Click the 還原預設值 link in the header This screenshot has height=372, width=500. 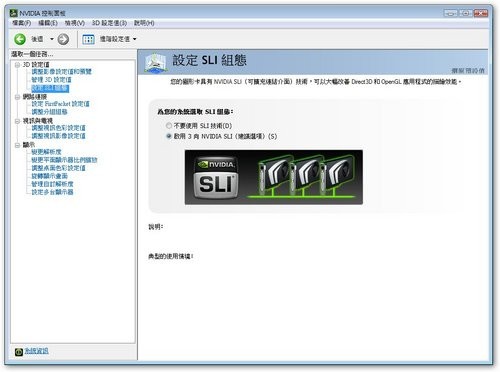[x=468, y=71]
